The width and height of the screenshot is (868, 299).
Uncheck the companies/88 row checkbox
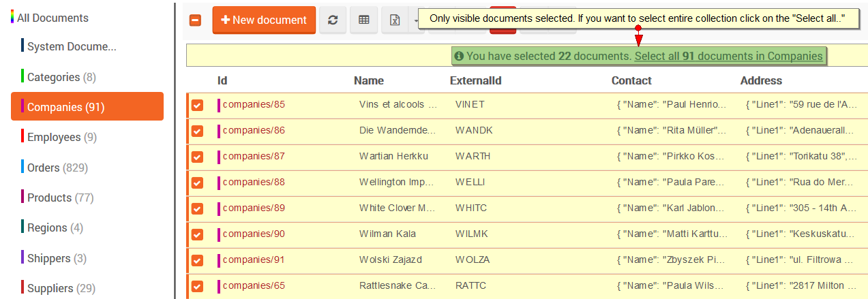click(x=197, y=183)
